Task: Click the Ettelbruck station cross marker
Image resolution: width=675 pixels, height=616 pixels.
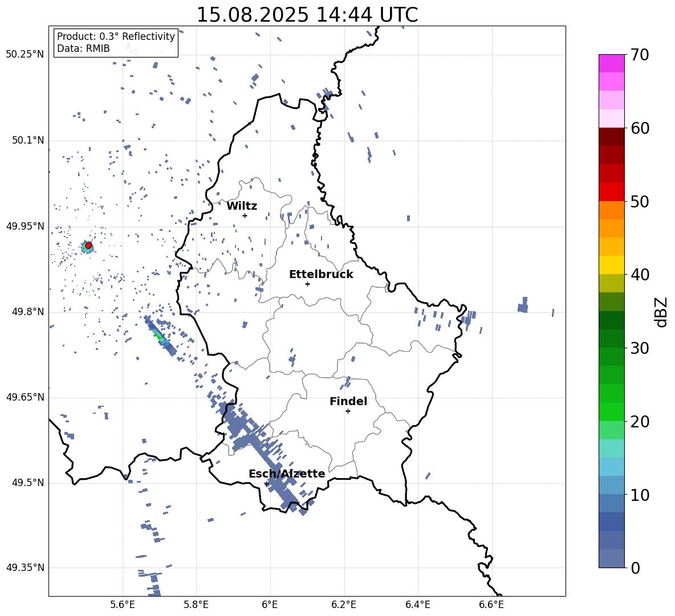Action: (307, 284)
